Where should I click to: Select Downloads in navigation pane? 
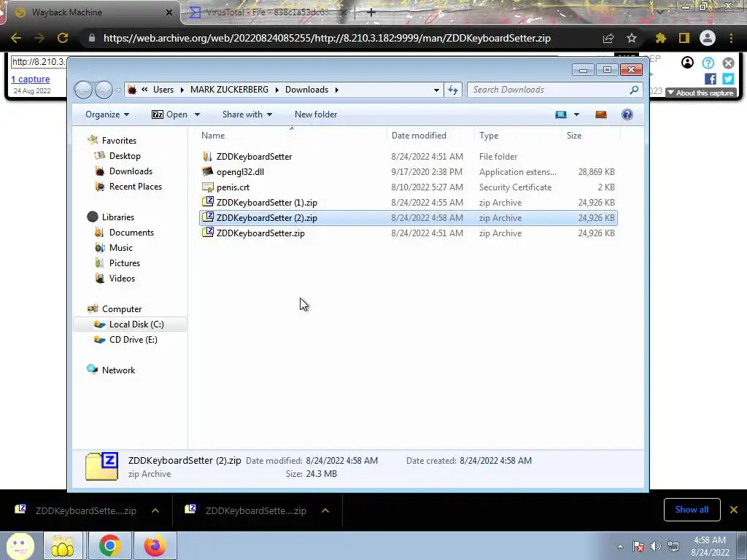(131, 171)
